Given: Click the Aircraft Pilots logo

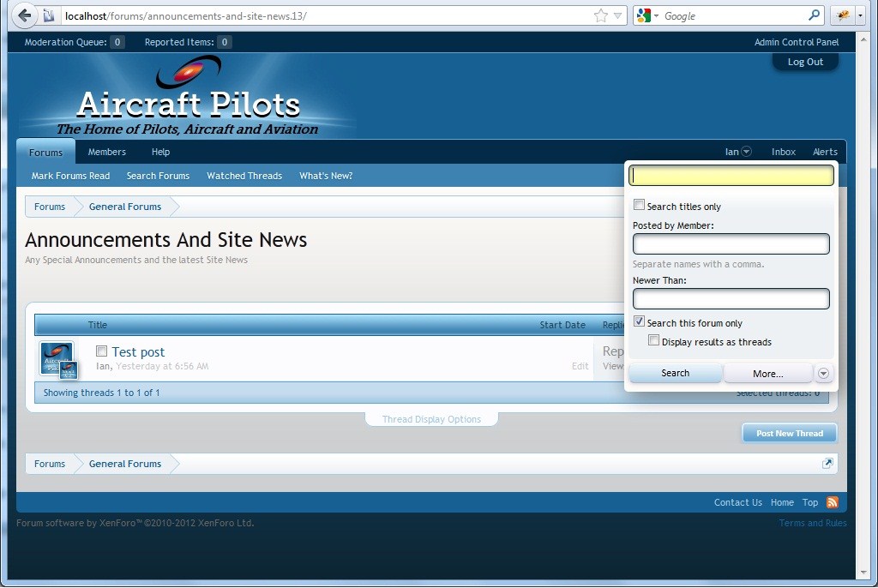Looking at the screenshot, I should tap(188, 96).
